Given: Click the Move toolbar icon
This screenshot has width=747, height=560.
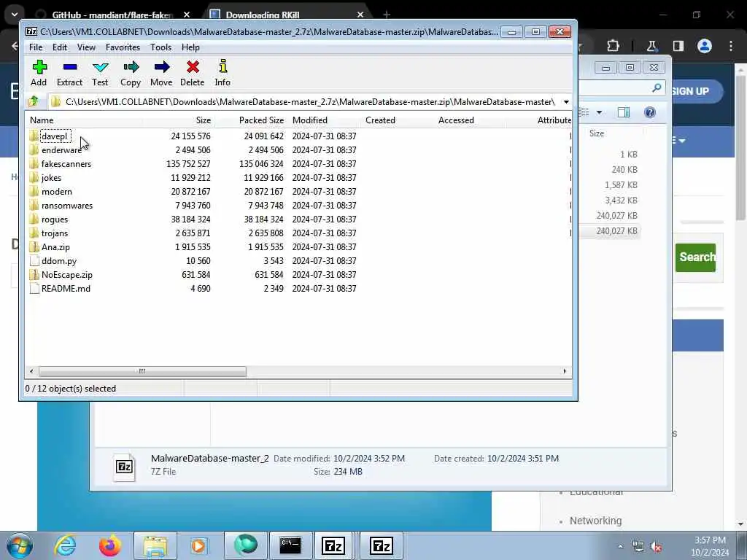Looking at the screenshot, I should click(x=161, y=67).
